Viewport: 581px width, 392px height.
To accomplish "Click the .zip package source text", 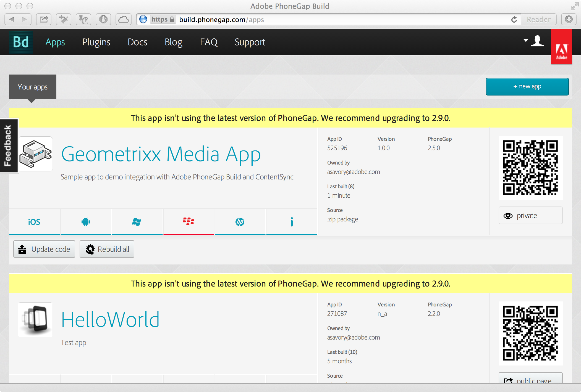I will click(x=342, y=219).
